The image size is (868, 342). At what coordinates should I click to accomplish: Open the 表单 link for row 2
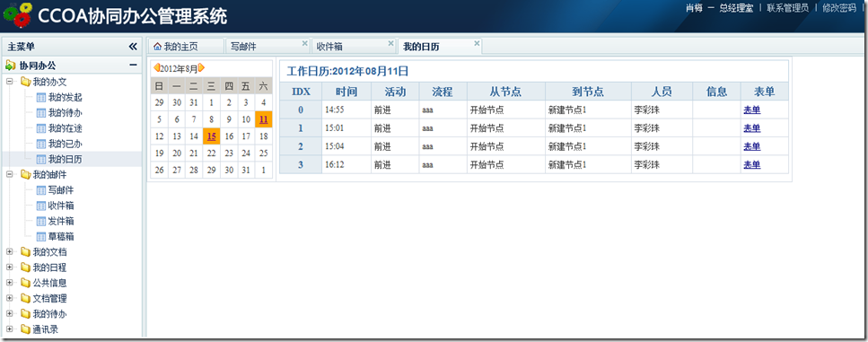point(751,146)
